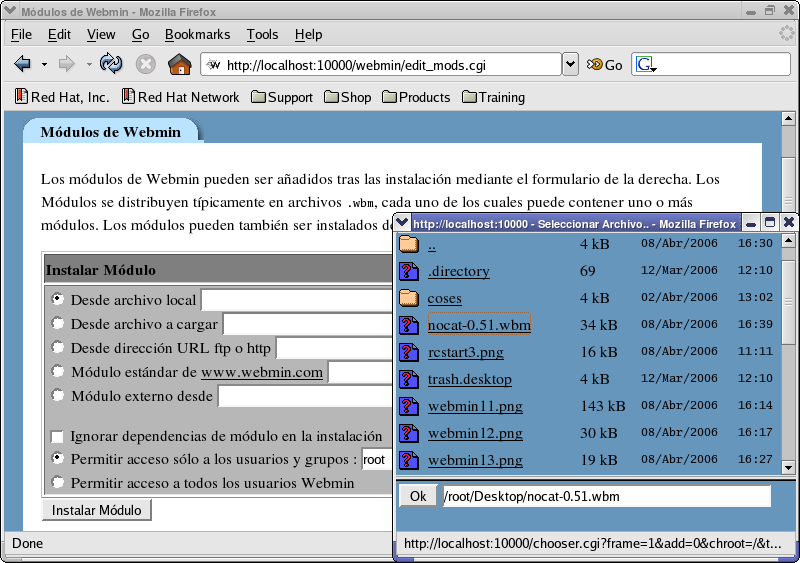
Task: Click the 'Instalar Módulo' button
Action: (96, 510)
